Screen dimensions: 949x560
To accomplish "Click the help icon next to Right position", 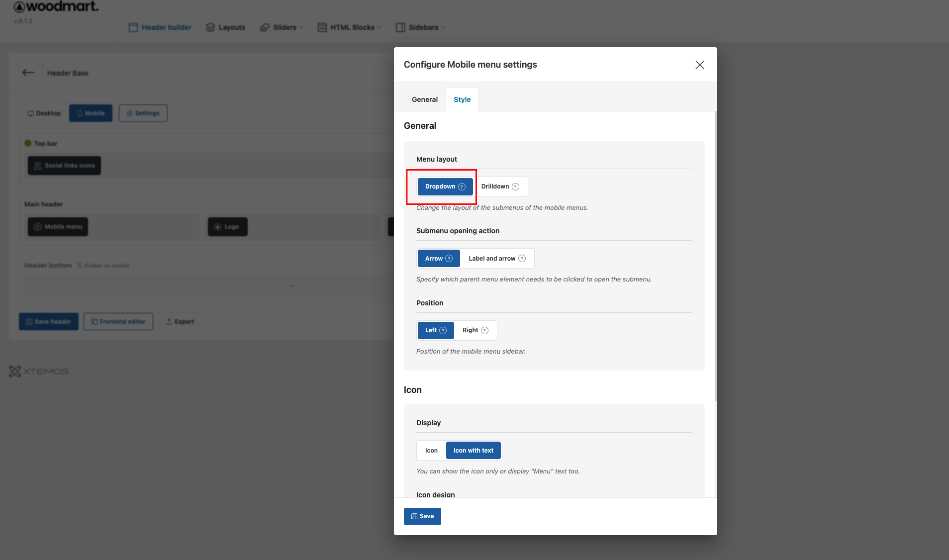I will tap(484, 331).
